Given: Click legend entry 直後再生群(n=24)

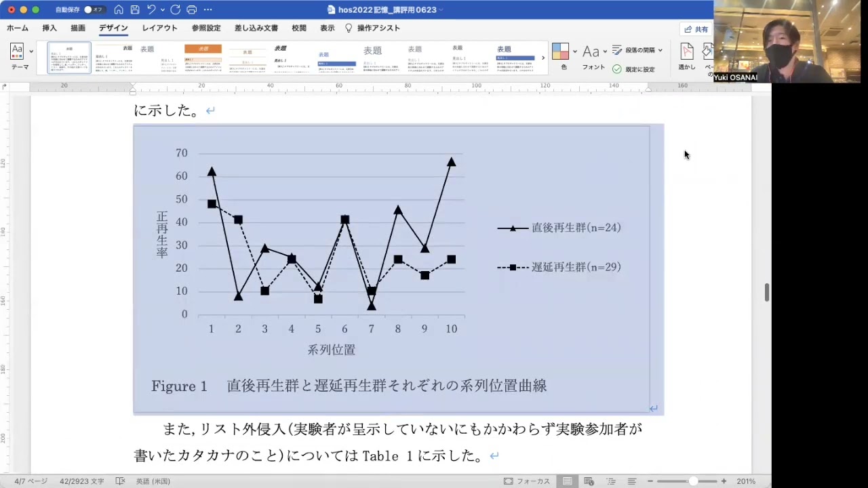Looking at the screenshot, I should pyautogui.click(x=559, y=228).
